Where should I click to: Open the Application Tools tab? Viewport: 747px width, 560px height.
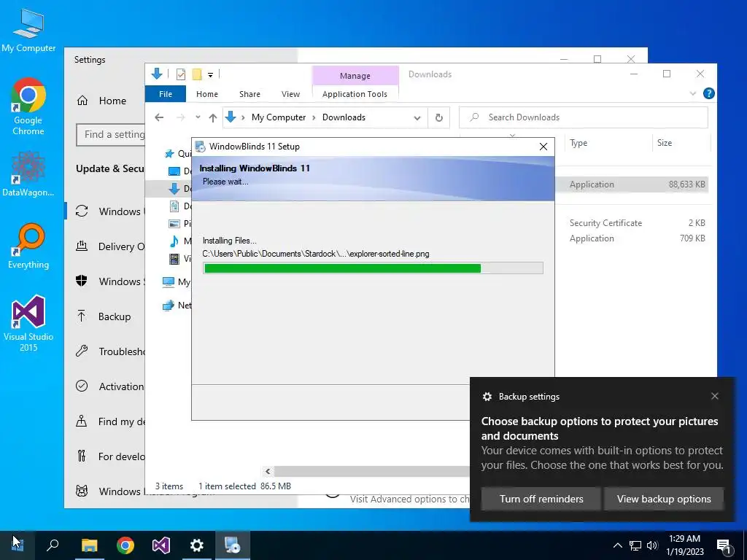click(x=355, y=94)
